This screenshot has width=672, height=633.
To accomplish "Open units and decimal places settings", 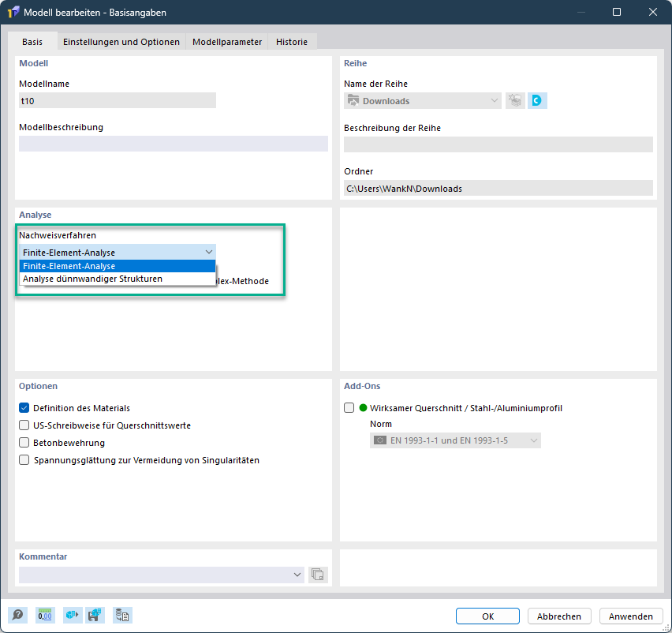I will click(x=44, y=616).
